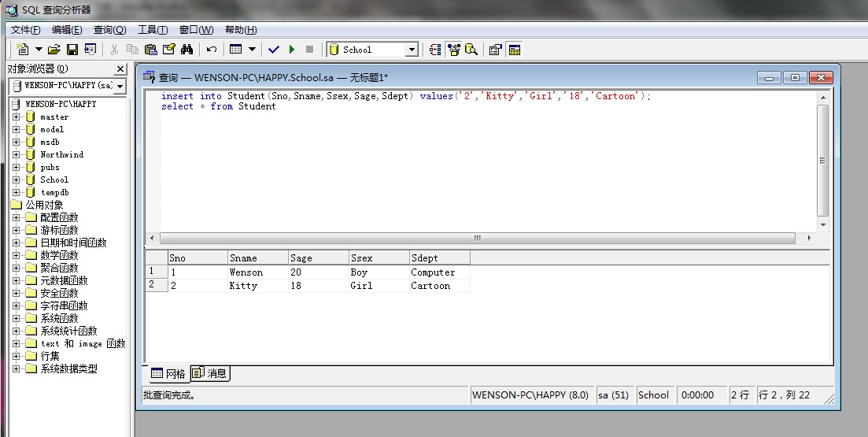Select the 字符串函数 folder

point(64,306)
